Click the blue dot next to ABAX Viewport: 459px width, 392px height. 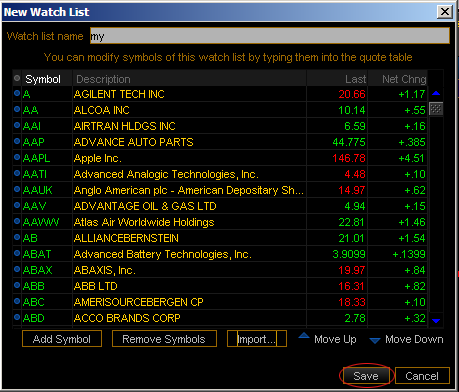point(17,269)
